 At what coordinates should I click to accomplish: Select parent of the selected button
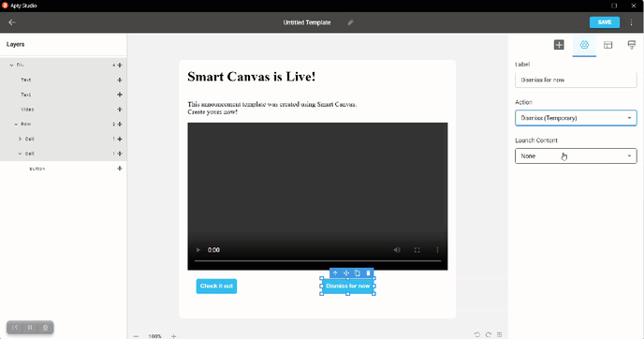pyautogui.click(x=335, y=273)
